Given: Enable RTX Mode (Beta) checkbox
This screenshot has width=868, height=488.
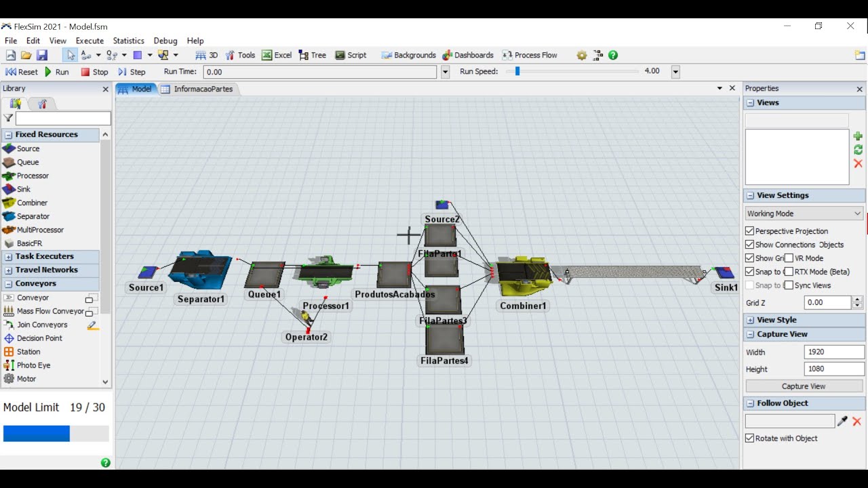Looking at the screenshot, I should [789, 272].
